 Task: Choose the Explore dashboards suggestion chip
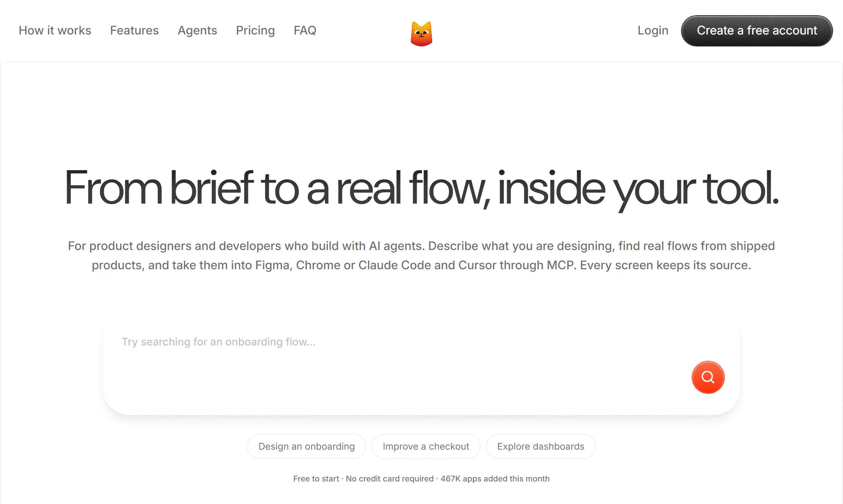(541, 446)
